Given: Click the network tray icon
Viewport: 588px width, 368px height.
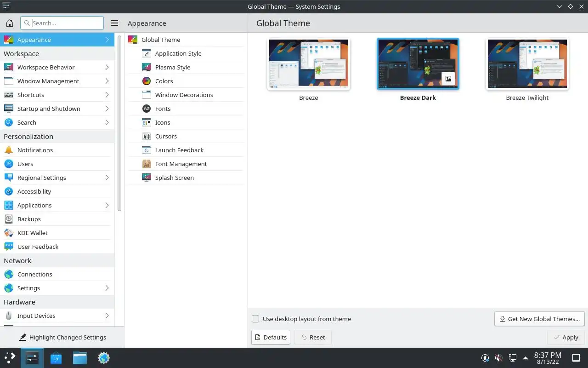Looking at the screenshot, I should point(512,358).
